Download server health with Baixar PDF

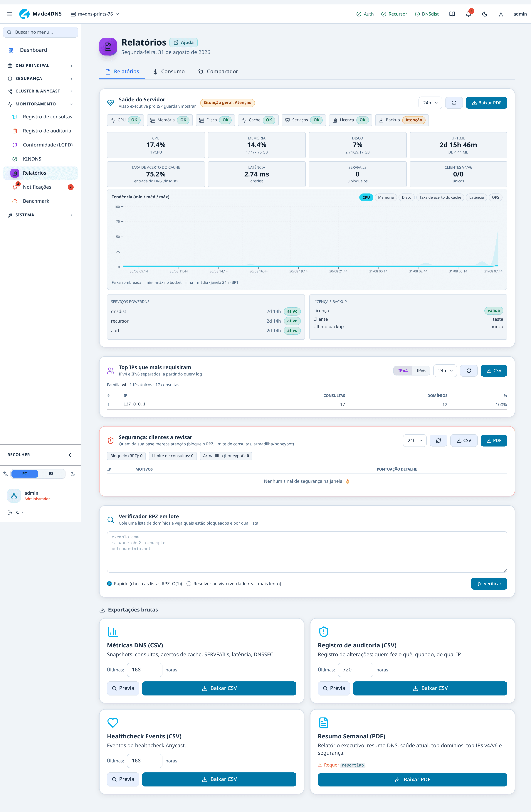486,103
